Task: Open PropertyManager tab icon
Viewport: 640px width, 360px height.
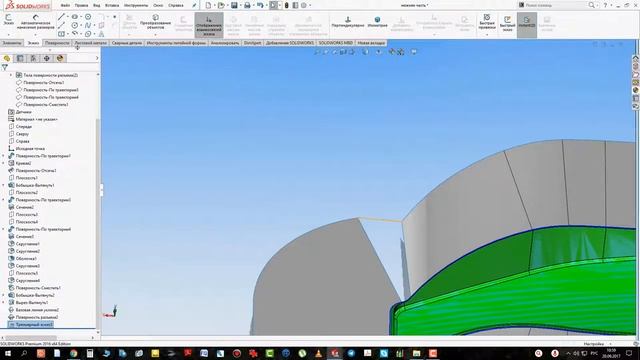Action: pyautogui.click(x=20, y=58)
